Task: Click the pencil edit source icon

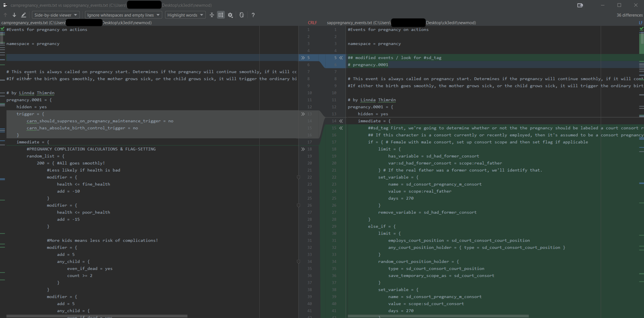Action: tap(23, 15)
